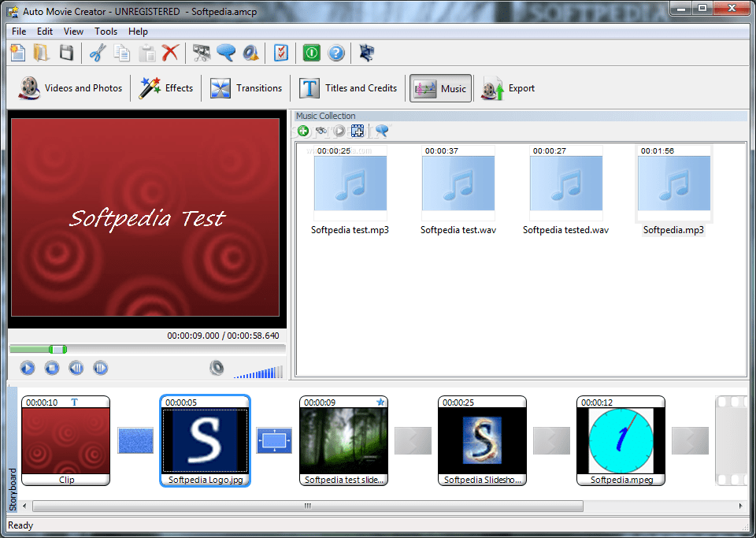Open Help via the question mark icon

(x=335, y=53)
